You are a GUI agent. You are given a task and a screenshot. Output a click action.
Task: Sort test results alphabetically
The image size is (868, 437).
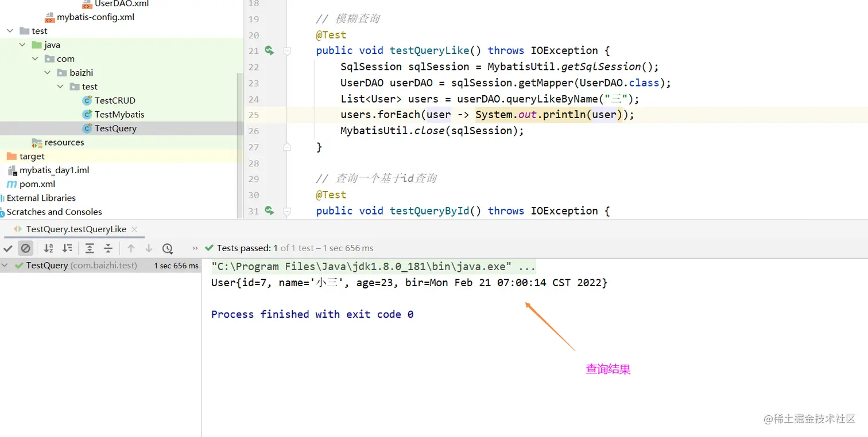49,248
